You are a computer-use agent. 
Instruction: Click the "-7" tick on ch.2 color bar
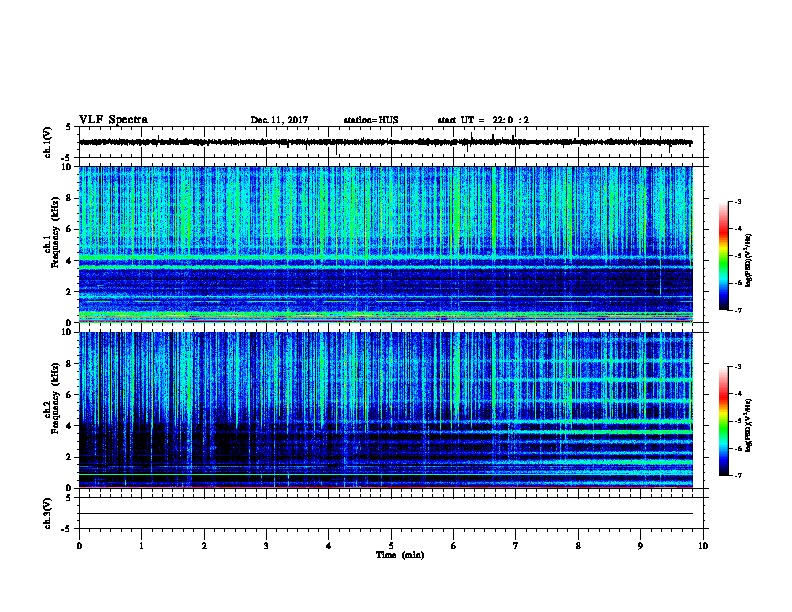coord(738,475)
